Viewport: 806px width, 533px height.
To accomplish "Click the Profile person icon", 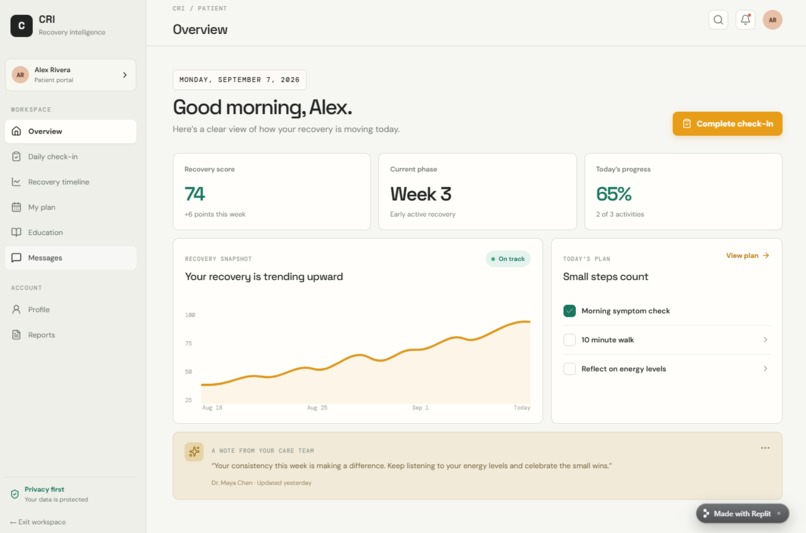I will (16, 309).
